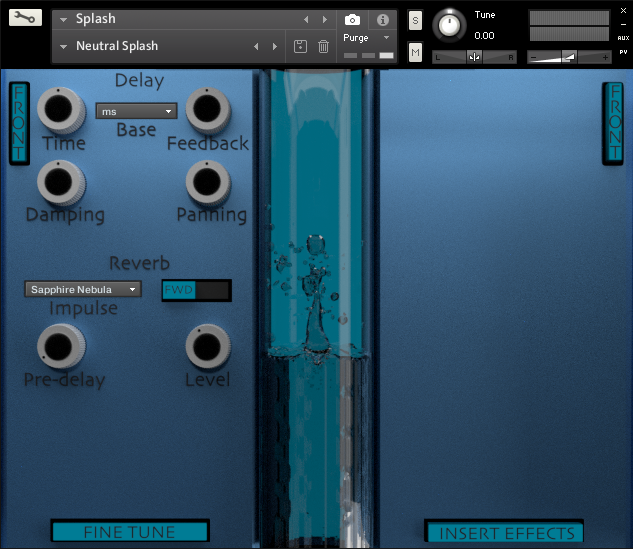Open the delay Base ms dropdown
The height and width of the screenshot is (549, 633).
136,111
